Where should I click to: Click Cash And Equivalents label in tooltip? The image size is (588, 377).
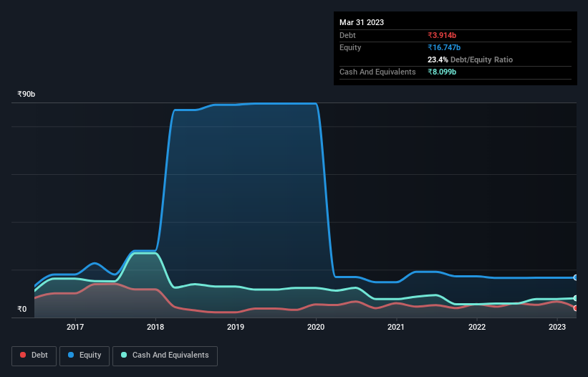tap(377, 72)
